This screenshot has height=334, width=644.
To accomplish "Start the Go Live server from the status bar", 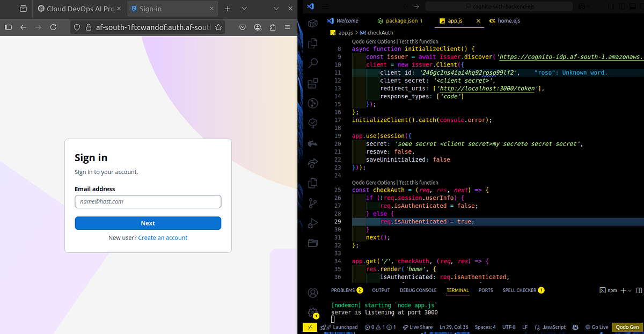I will point(597,326).
